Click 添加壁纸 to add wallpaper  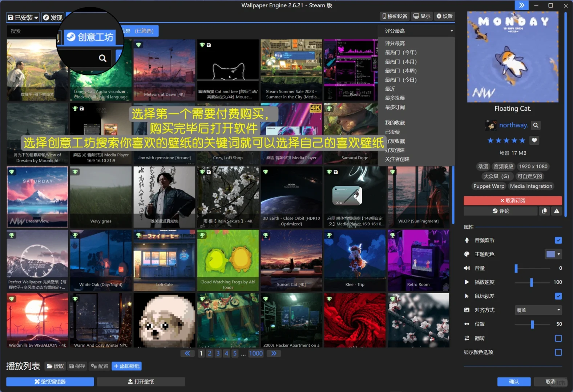point(126,366)
